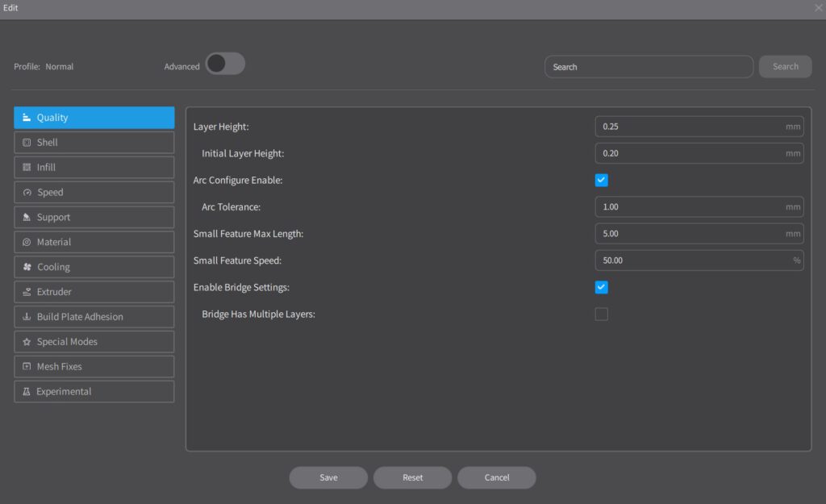Toggle the Advanced switch on
This screenshot has width=826, height=504.
[x=224, y=65]
